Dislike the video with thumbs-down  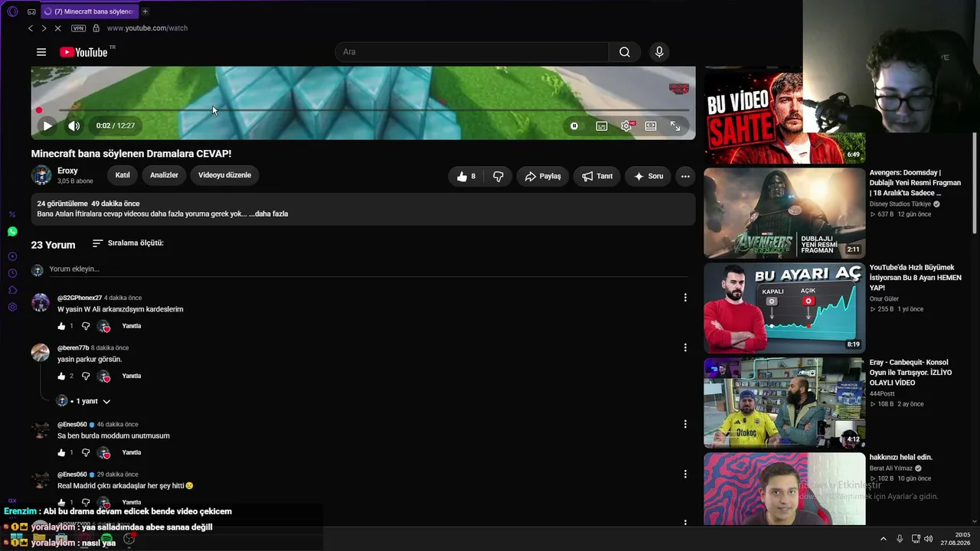pyautogui.click(x=498, y=176)
